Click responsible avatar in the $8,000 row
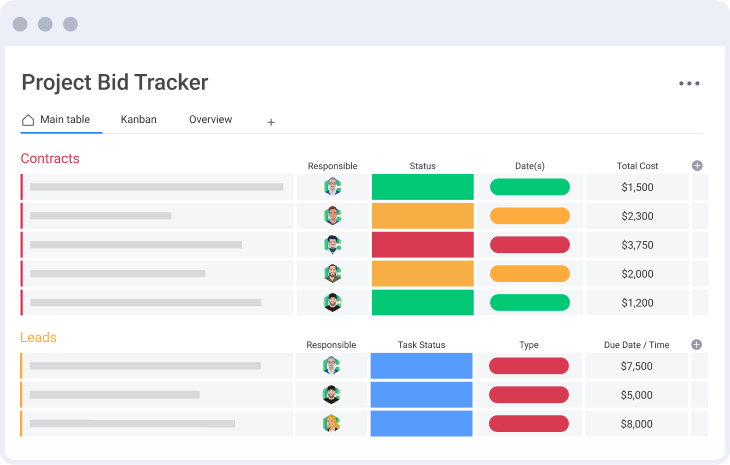 [x=332, y=424]
